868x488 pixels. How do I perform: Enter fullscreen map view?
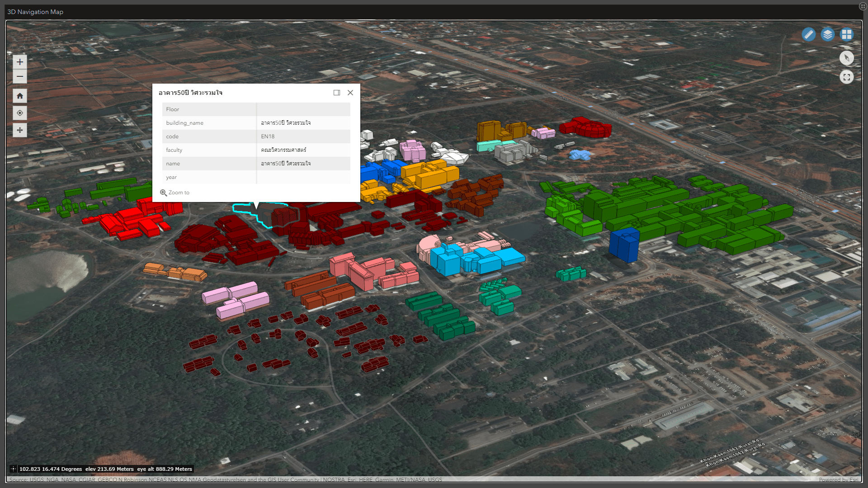[846, 77]
